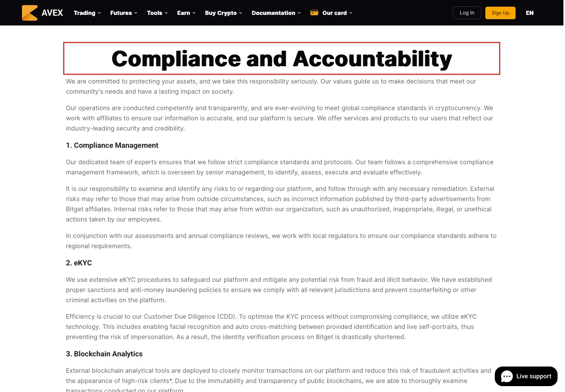The height and width of the screenshot is (392, 565).
Task: Open the Documentation menu
Action: pyautogui.click(x=276, y=13)
